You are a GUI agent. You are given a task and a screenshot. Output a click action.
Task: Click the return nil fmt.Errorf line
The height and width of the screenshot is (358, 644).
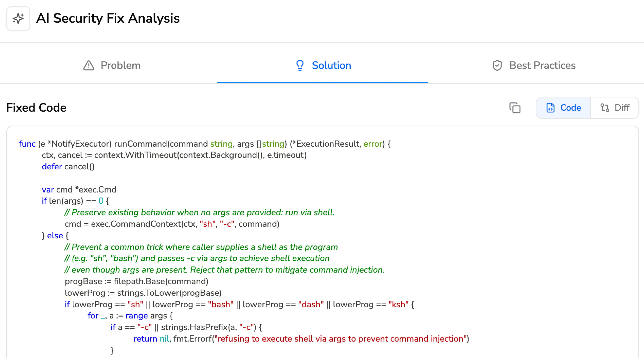301,339
